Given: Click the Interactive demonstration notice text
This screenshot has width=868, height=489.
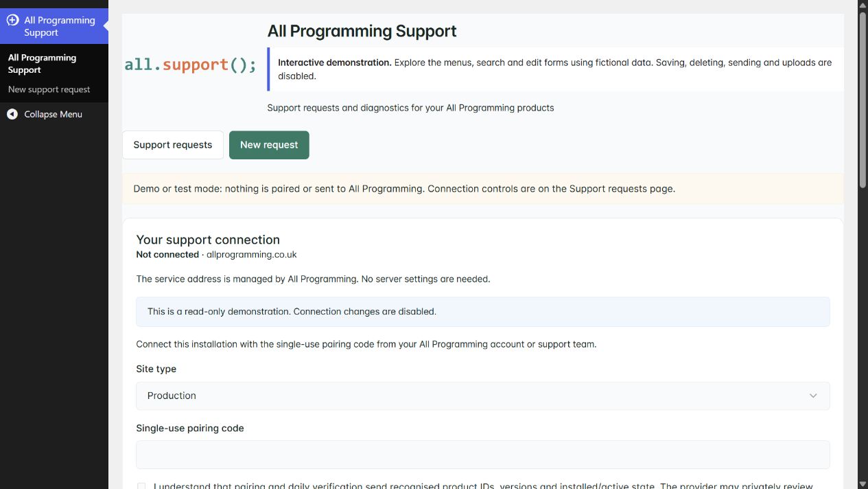Looking at the screenshot, I should click(x=555, y=69).
